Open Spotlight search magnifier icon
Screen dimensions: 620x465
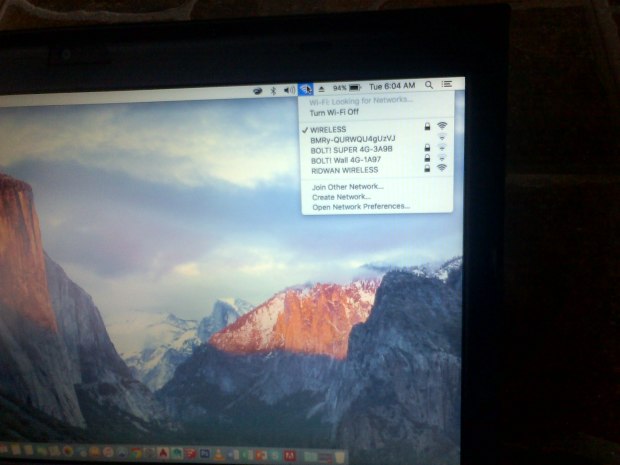[429, 85]
